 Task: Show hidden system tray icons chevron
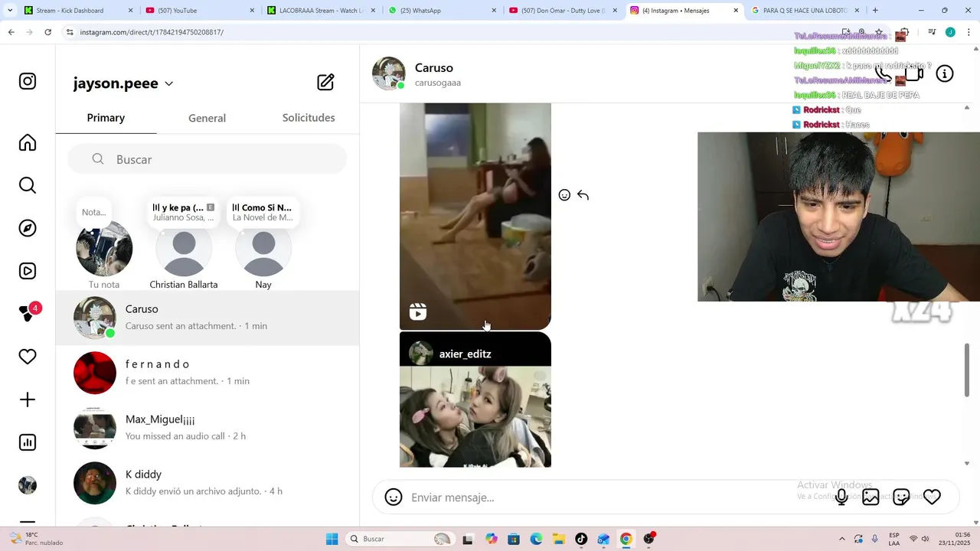(x=842, y=539)
